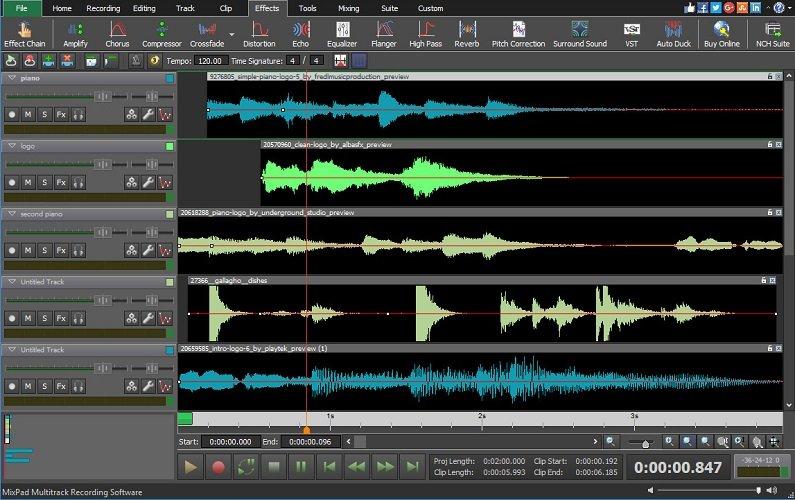This screenshot has width=795, height=500.
Task: Add the Reverb effect
Action: 467,34
